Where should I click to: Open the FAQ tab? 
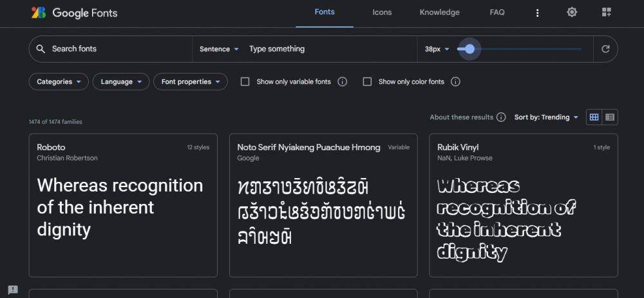497,12
